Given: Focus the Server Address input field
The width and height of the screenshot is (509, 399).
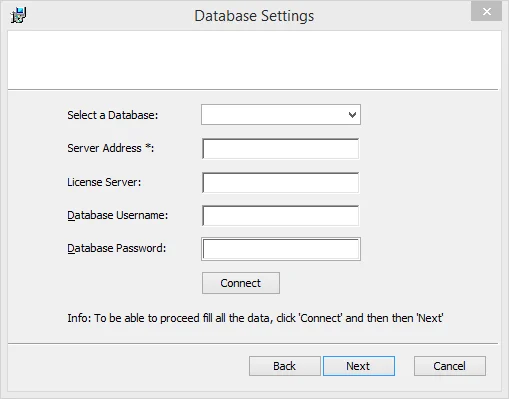Looking at the screenshot, I should 281,149.
